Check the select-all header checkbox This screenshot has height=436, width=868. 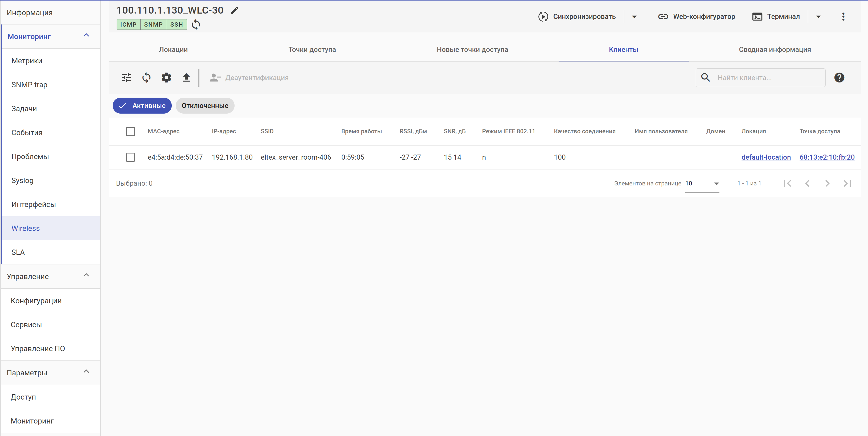click(130, 131)
